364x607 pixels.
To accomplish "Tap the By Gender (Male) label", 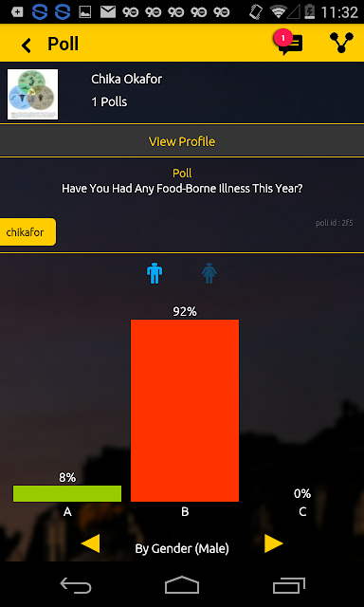I will pyautogui.click(x=182, y=548).
